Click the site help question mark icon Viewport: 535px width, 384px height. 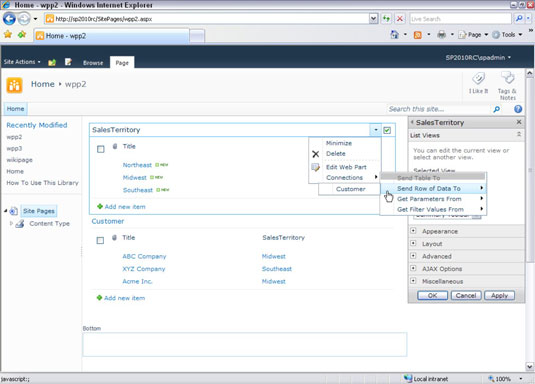[518, 109]
